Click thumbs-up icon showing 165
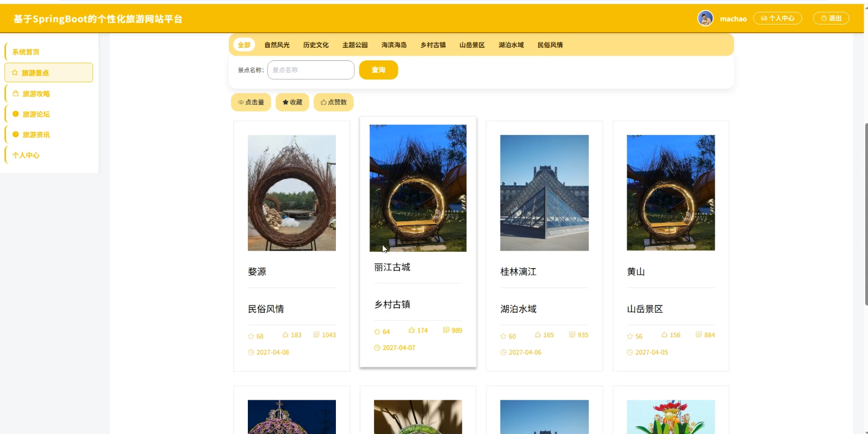This screenshot has width=868, height=434. coord(538,334)
